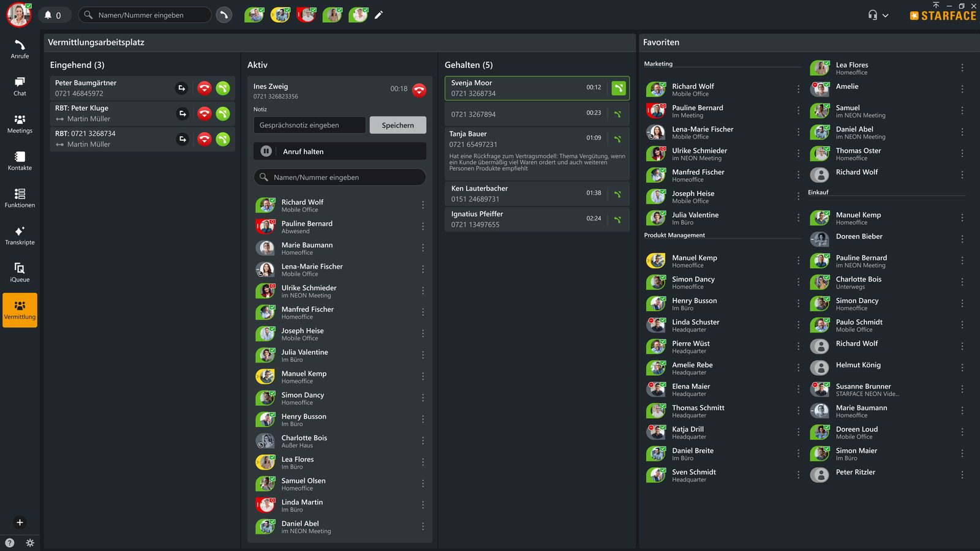Reject Peter Baumgärtner incoming call

coord(205,88)
